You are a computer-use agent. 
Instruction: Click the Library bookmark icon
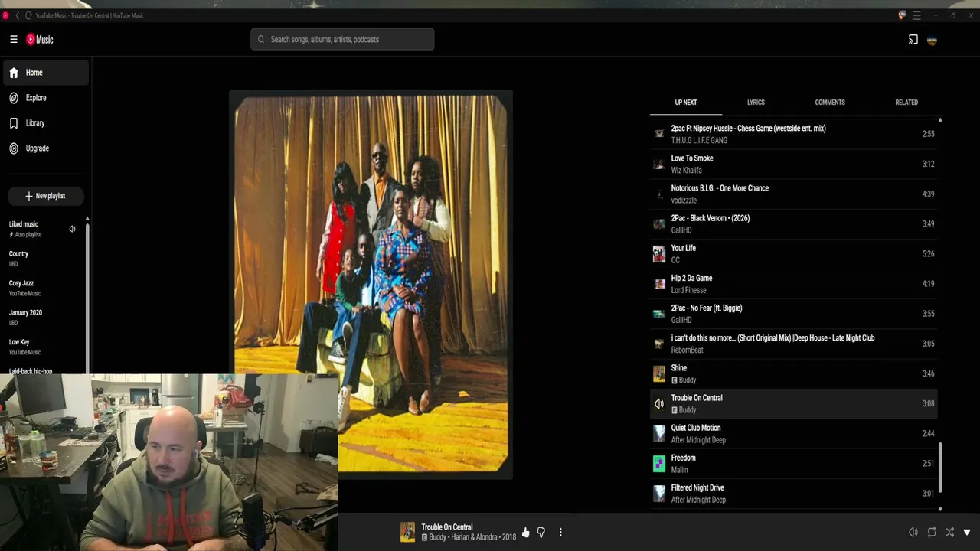pyautogui.click(x=14, y=123)
